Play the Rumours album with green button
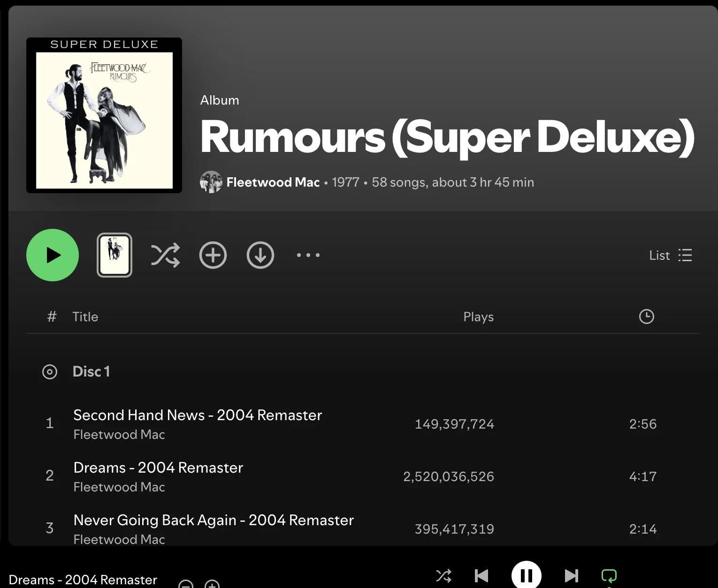Image resolution: width=718 pixels, height=588 pixels. [x=53, y=255]
